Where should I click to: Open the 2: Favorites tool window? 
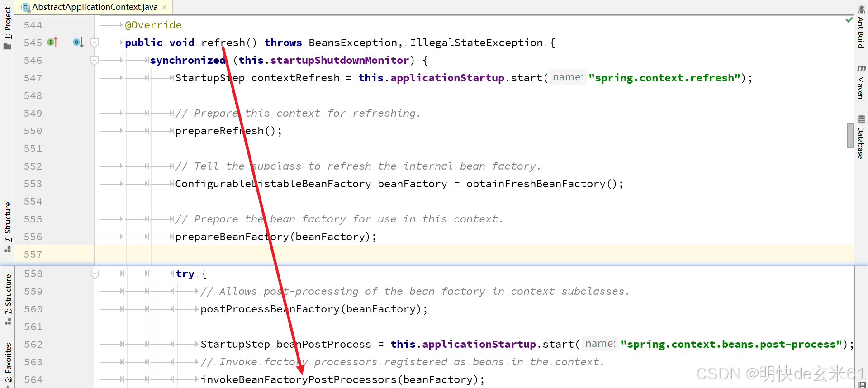(x=8, y=363)
